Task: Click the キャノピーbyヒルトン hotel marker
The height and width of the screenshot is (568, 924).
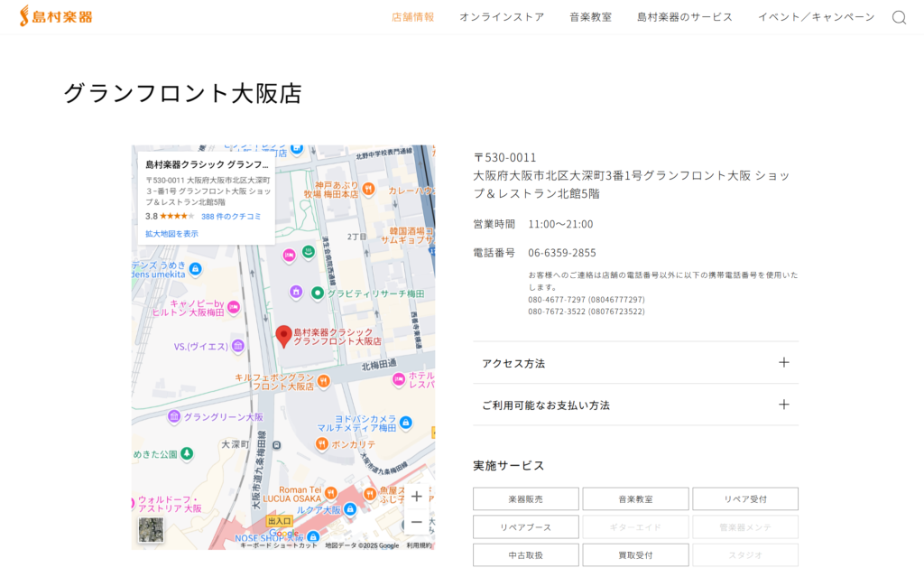Action: point(234,307)
